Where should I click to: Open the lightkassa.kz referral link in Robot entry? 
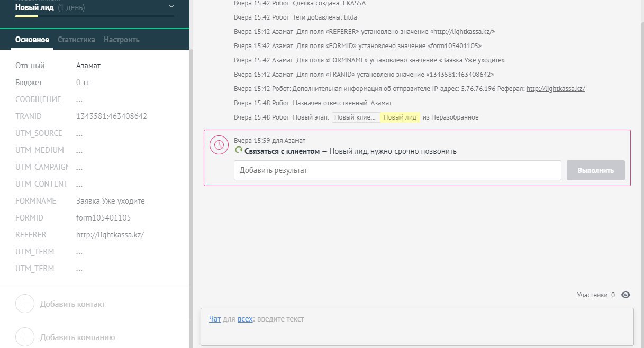[556, 89]
